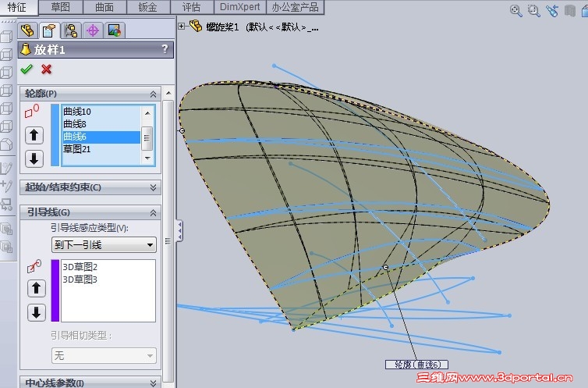Switch to the 草图 tab

pos(60,7)
